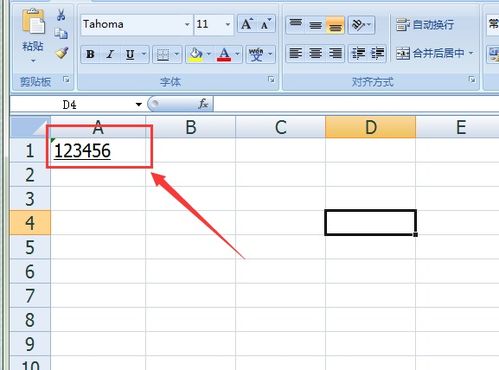Open fill color dropdown arrow

point(209,54)
